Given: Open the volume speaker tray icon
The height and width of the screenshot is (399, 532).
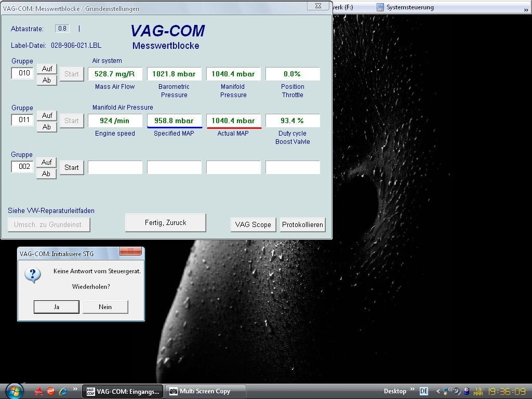Looking at the screenshot, I should click(x=457, y=391).
